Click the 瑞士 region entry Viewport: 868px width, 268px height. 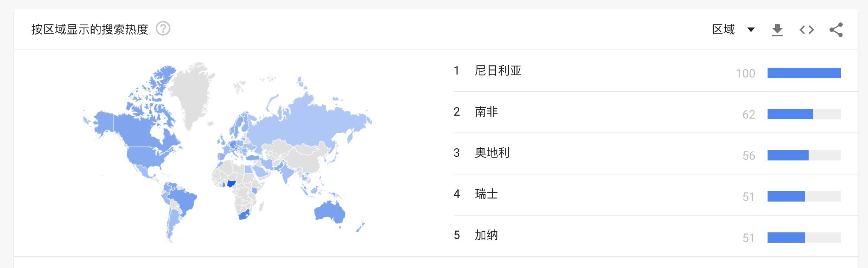[486, 194]
